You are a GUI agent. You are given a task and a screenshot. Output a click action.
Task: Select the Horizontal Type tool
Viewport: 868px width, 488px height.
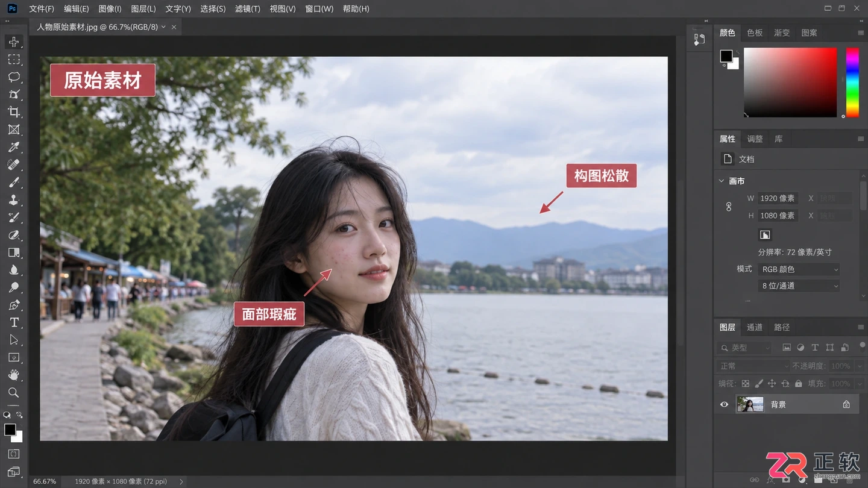click(14, 322)
